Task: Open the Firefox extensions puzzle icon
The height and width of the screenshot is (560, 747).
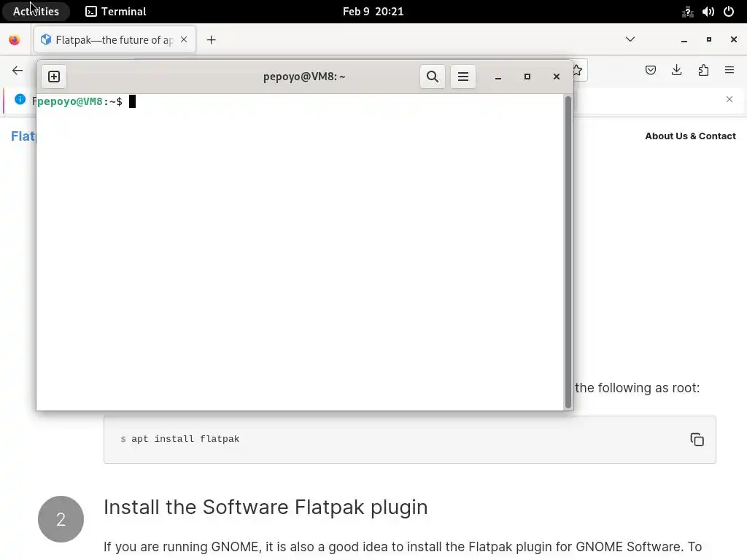Action: click(x=703, y=71)
